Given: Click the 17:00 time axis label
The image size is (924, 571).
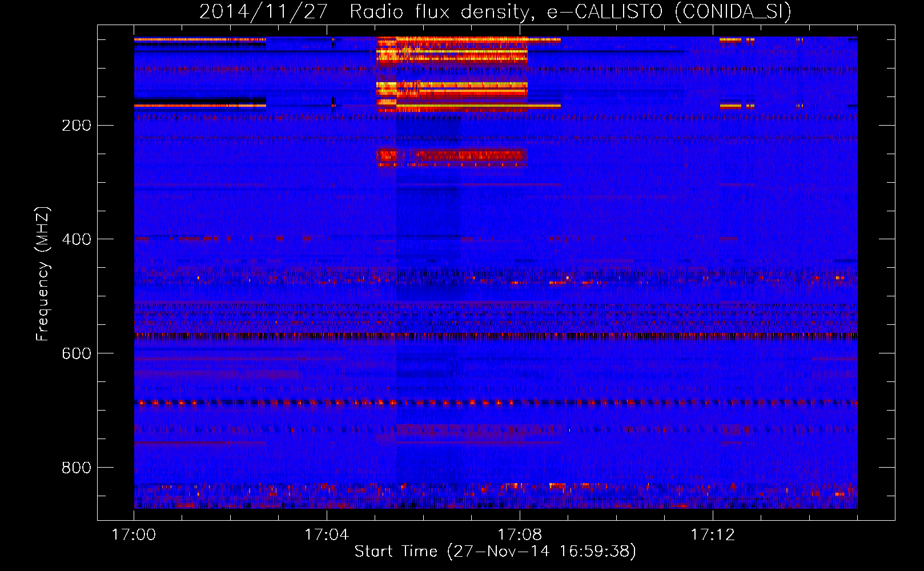Looking at the screenshot, I should tap(134, 534).
